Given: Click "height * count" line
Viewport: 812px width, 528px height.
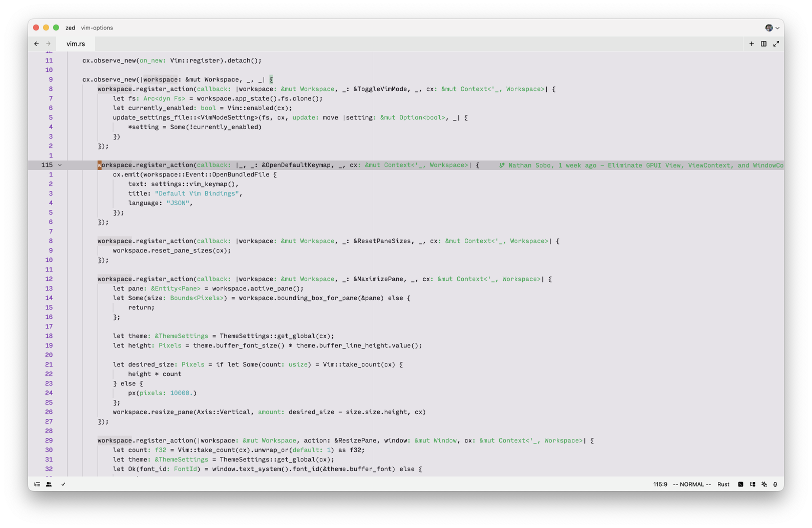Looking at the screenshot, I should [155, 374].
